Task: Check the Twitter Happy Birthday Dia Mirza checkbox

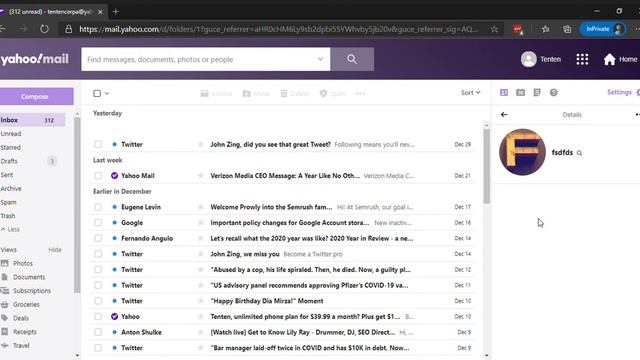Action: tap(98, 301)
